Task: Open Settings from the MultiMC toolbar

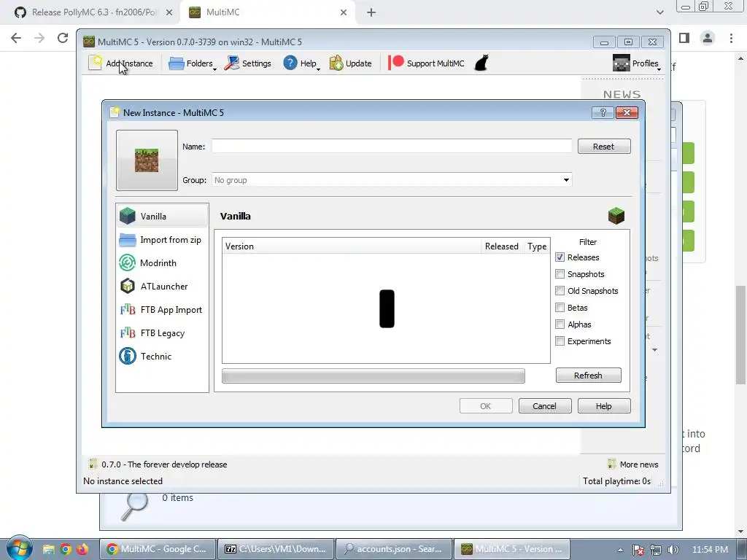Action: (248, 63)
